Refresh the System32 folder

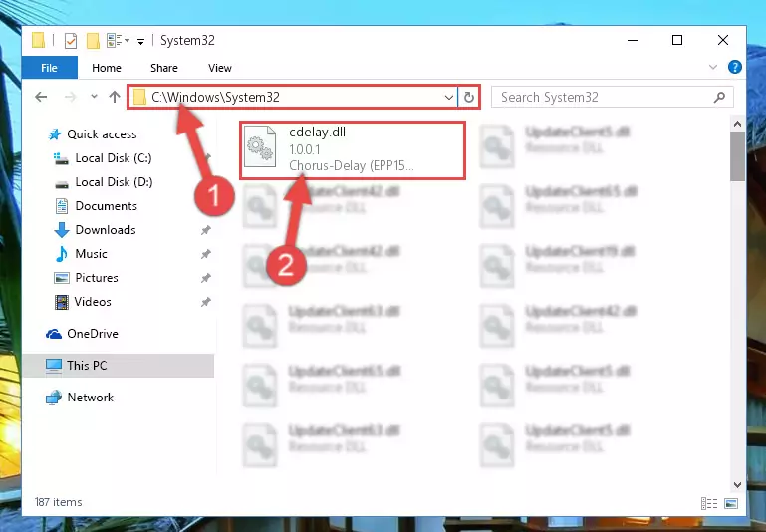click(x=469, y=97)
